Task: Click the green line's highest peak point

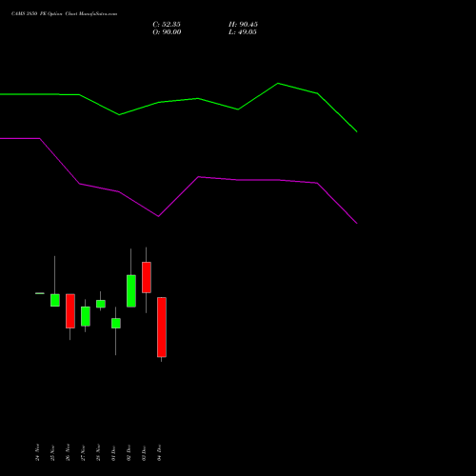Action: tap(278, 84)
